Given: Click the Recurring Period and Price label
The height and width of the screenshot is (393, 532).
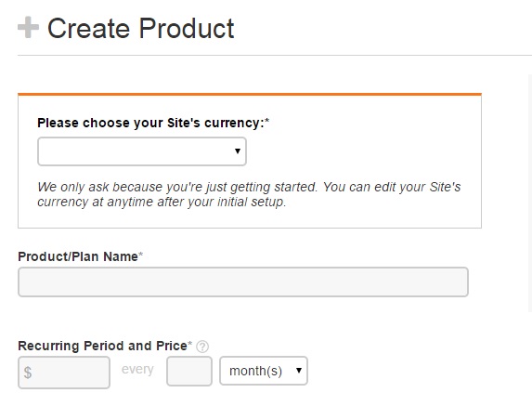Looking at the screenshot, I should pos(102,346).
